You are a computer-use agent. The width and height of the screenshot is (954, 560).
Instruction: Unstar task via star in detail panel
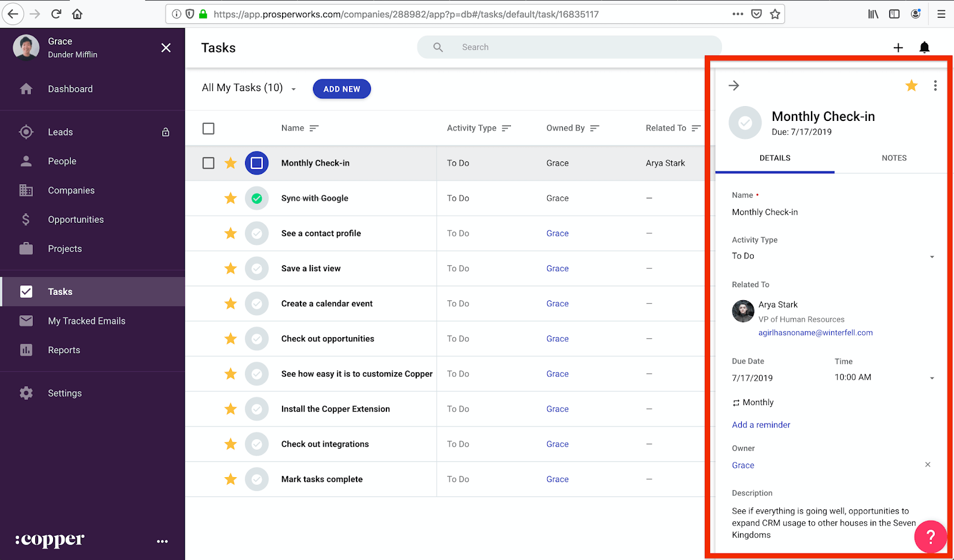911,85
